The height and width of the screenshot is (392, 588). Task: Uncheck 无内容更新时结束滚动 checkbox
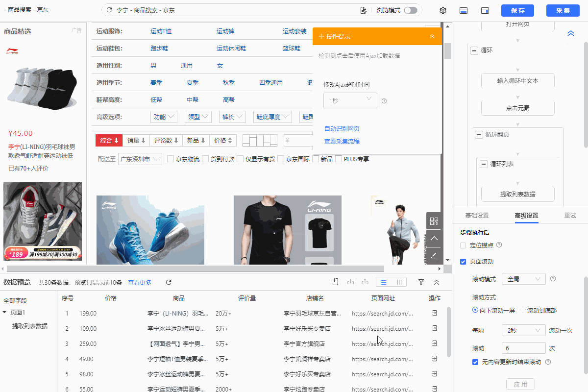click(x=475, y=362)
